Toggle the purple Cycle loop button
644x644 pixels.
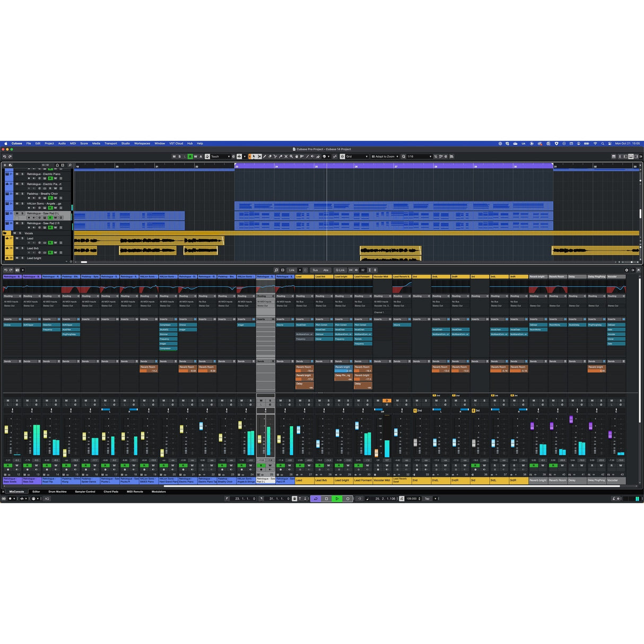coord(316,499)
